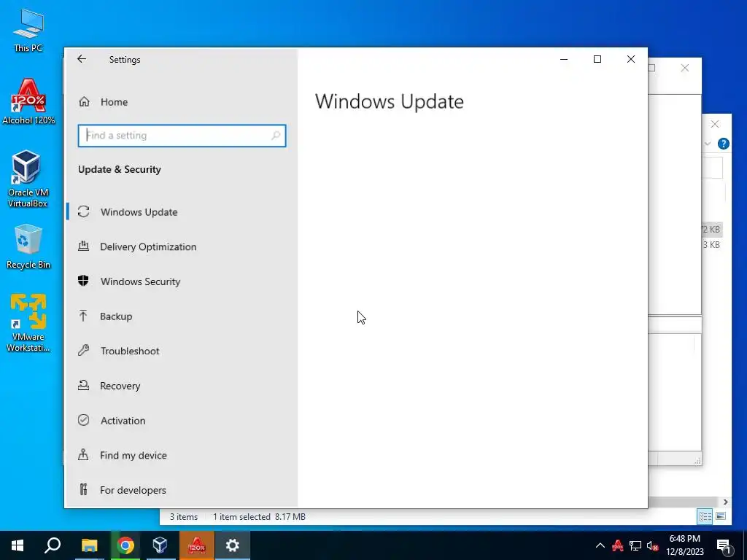Show hidden system tray icons

600,545
